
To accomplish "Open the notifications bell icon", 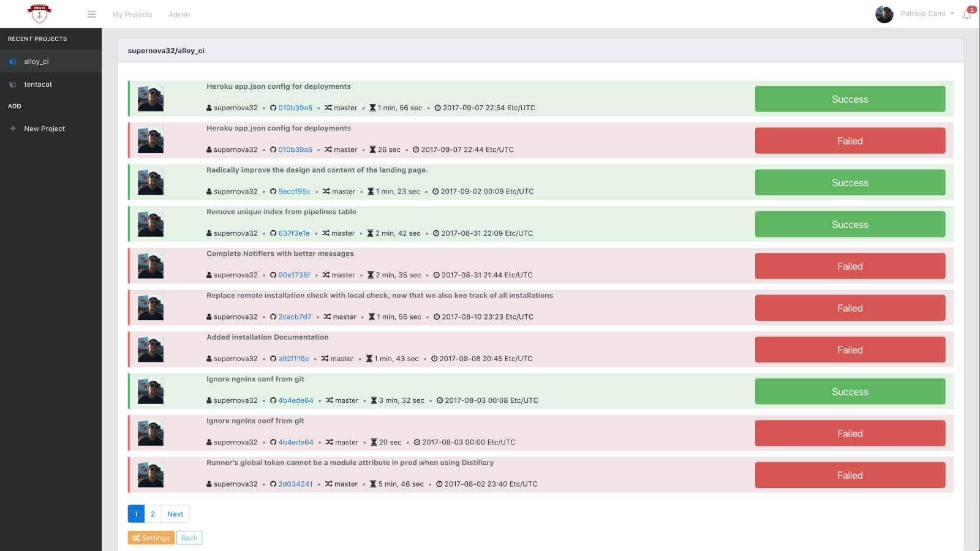I will point(967,15).
